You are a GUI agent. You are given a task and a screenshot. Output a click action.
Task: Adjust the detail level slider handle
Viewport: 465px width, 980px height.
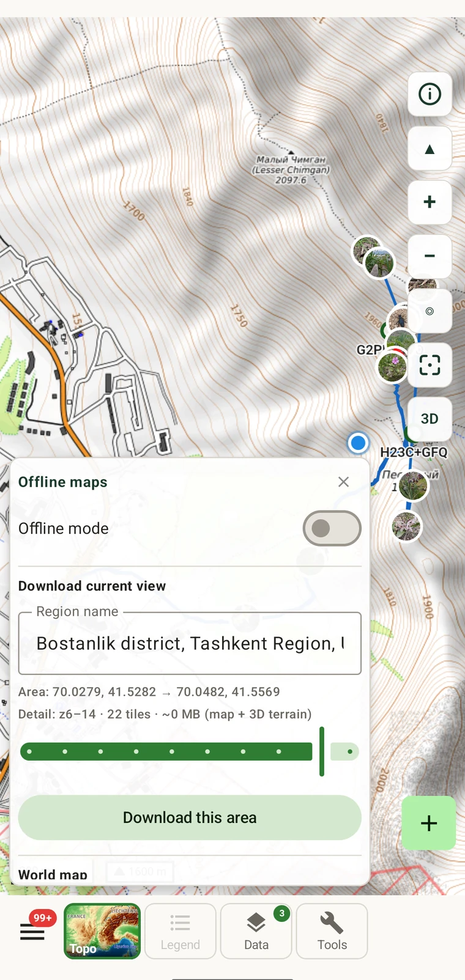tap(322, 751)
